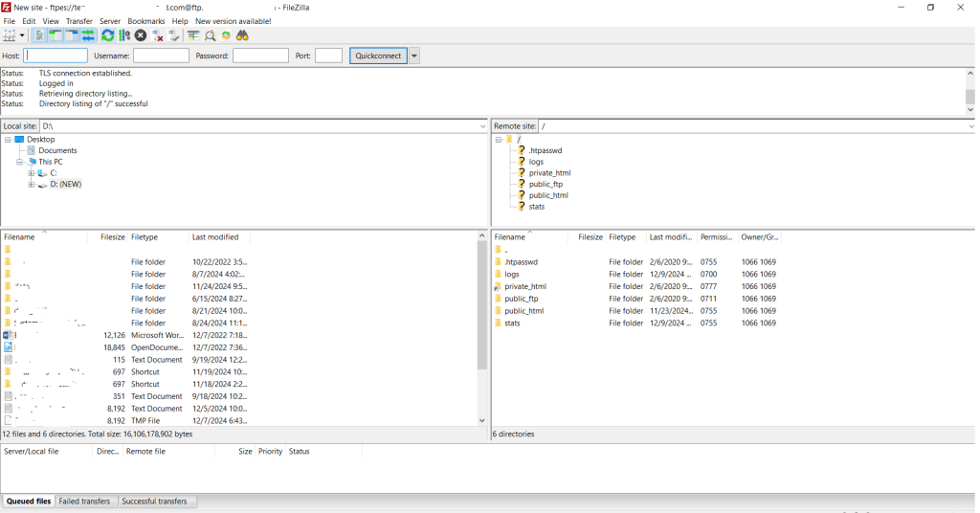Select public_html in remote tree

(x=548, y=195)
